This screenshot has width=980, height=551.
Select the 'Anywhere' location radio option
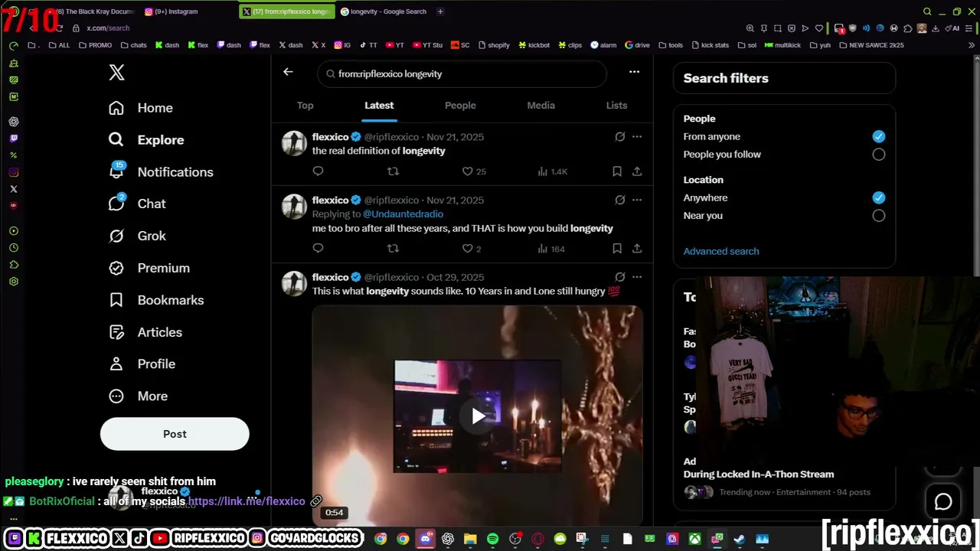tap(879, 197)
